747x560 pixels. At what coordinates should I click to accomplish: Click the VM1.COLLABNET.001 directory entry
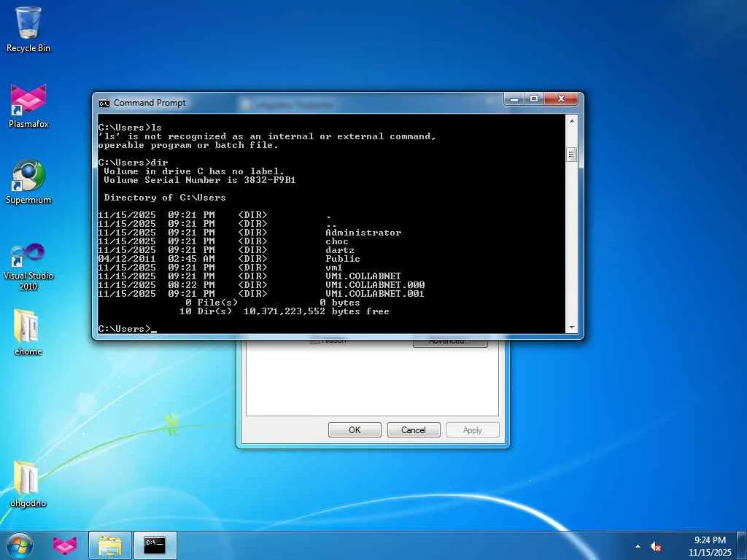[375, 294]
